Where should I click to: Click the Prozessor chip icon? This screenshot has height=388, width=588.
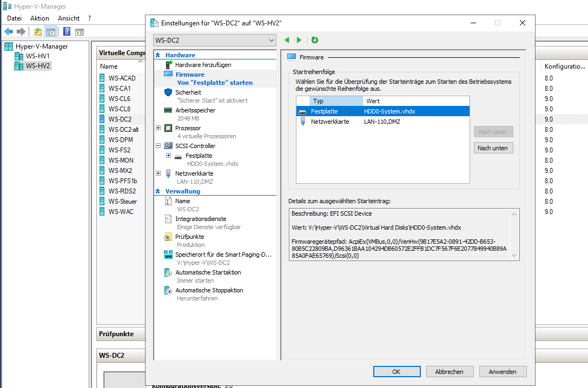[168, 128]
